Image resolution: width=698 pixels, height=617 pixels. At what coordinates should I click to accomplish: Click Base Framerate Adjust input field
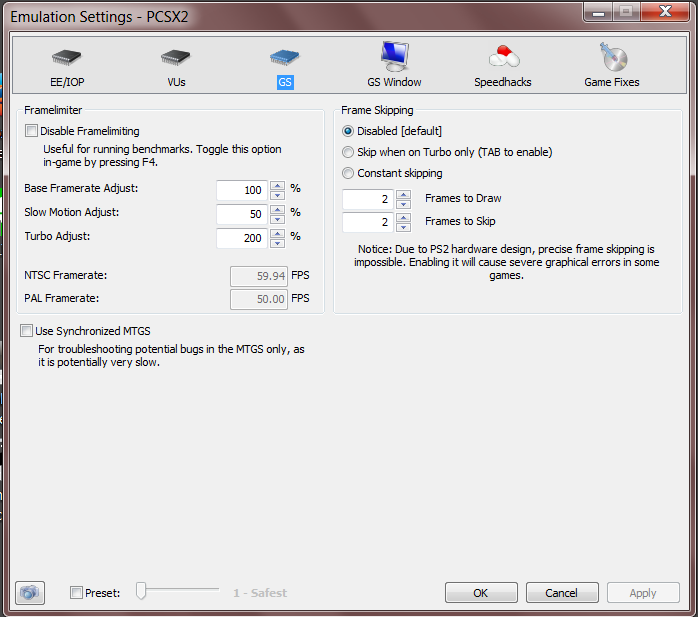pos(242,190)
